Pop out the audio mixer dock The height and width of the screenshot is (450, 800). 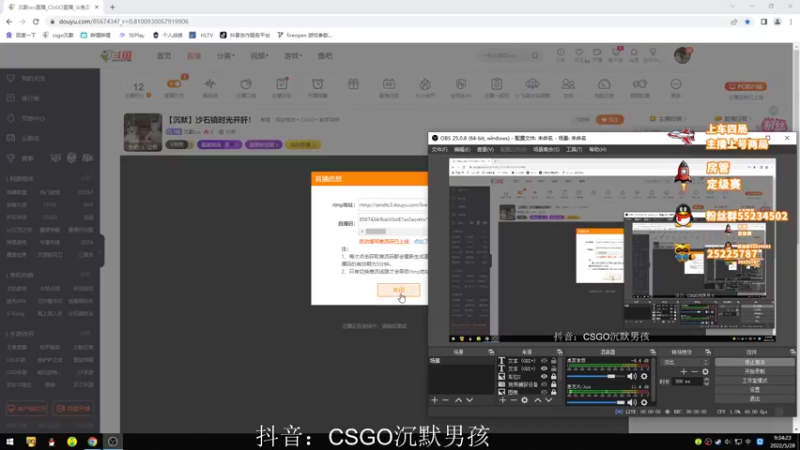click(653, 352)
